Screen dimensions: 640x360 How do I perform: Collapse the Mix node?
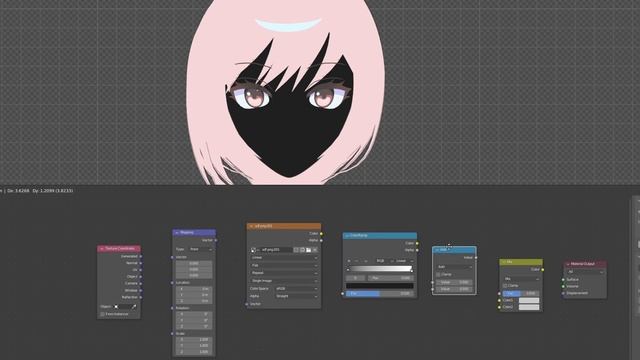pos(504,262)
